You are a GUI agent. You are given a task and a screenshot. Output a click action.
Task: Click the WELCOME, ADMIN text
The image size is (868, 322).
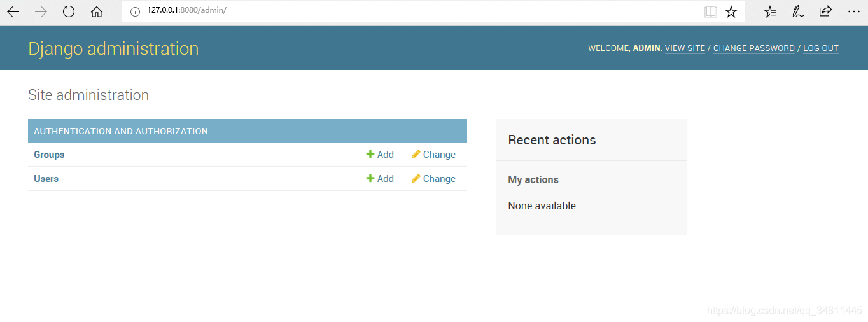coord(625,48)
